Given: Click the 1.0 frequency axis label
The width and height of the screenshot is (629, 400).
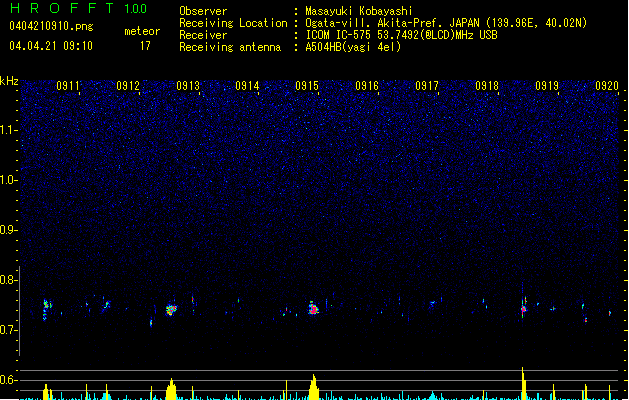Looking at the screenshot, I should click(x=8, y=180).
